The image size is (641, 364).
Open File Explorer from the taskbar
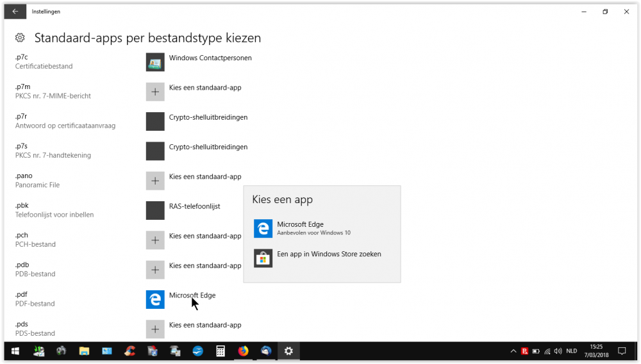pyautogui.click(x=84, y=351)
